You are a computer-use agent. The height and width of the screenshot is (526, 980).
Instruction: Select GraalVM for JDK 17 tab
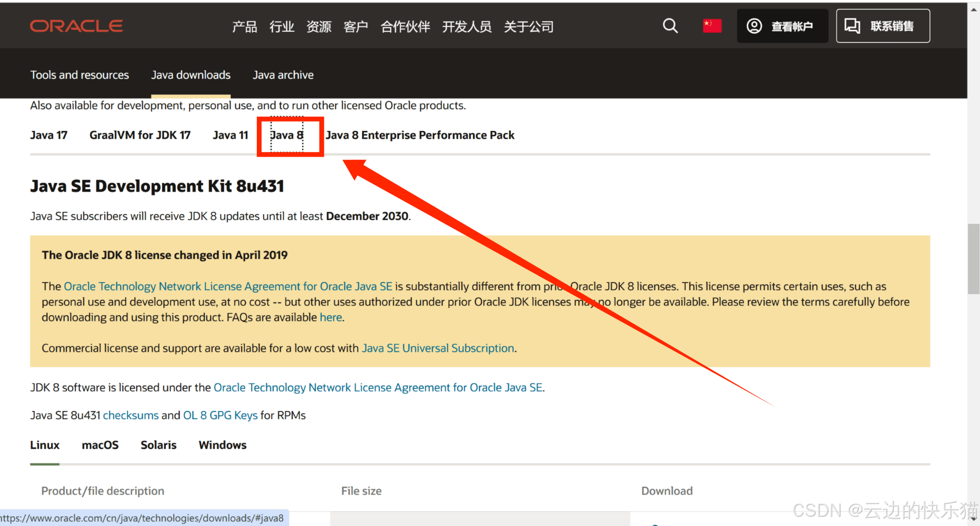click(x=140, y=135)
